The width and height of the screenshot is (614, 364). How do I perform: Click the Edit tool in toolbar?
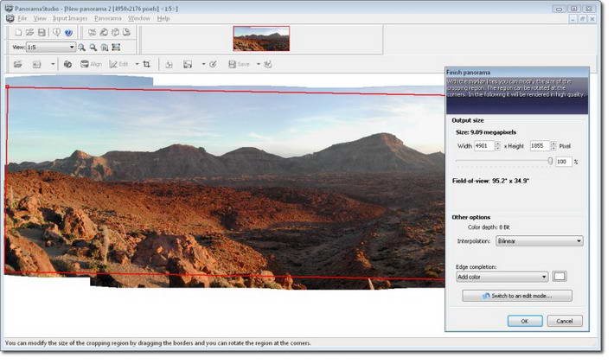click(x=119, y=64)
